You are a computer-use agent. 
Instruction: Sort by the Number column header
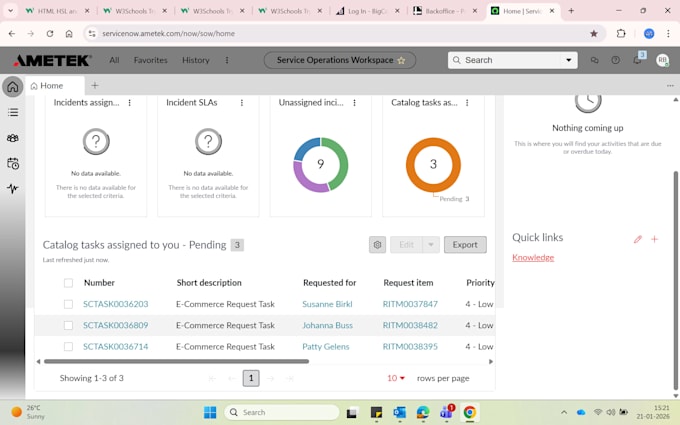click(x=99, y=283)
